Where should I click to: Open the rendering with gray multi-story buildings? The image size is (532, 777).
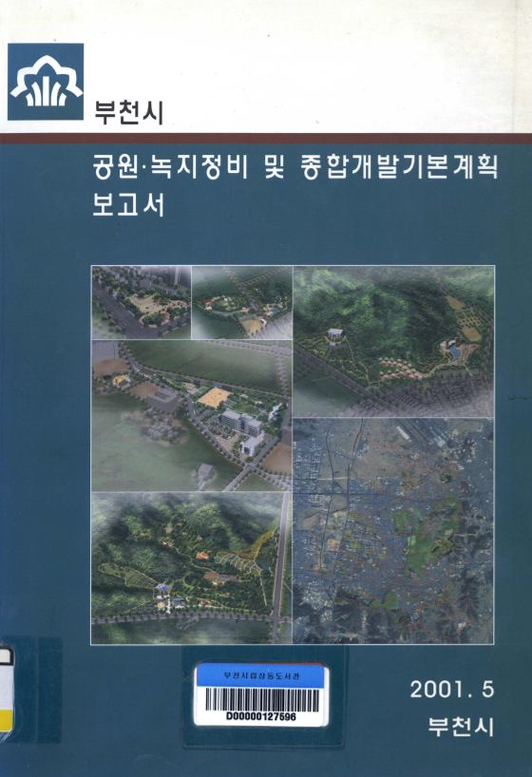click(192, 416)
